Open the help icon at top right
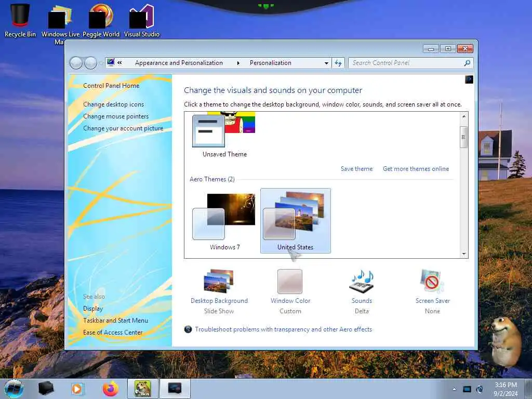Viewport: 532px width, 399px height. click(x=469, y=79)
